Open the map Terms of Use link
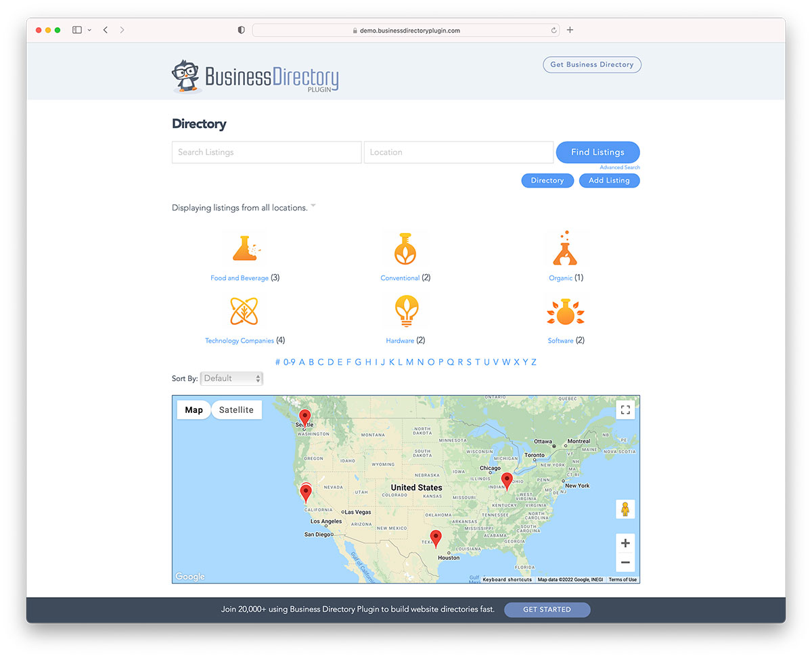 623,579
